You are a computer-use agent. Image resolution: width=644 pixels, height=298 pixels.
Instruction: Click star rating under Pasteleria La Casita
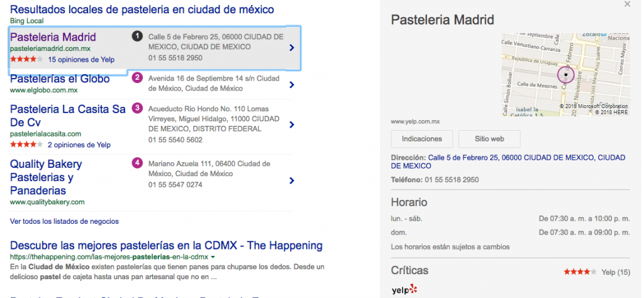tap(26, 145)
